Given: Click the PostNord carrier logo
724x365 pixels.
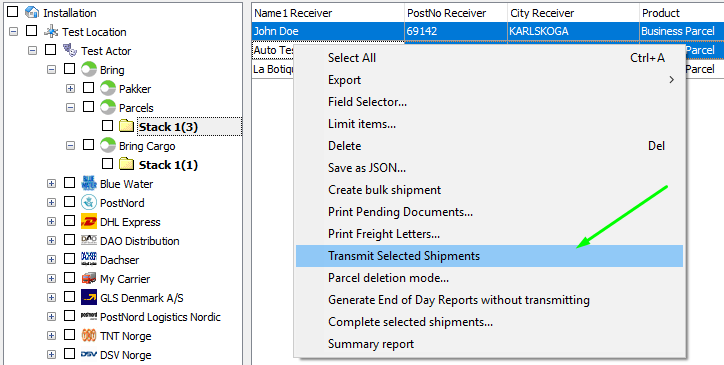Looking at the screenshot, I should (x=89, y=202).
